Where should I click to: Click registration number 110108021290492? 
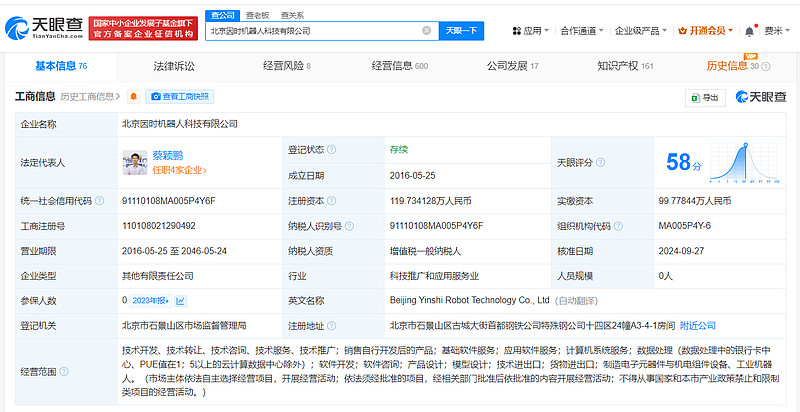click(159, 226)
